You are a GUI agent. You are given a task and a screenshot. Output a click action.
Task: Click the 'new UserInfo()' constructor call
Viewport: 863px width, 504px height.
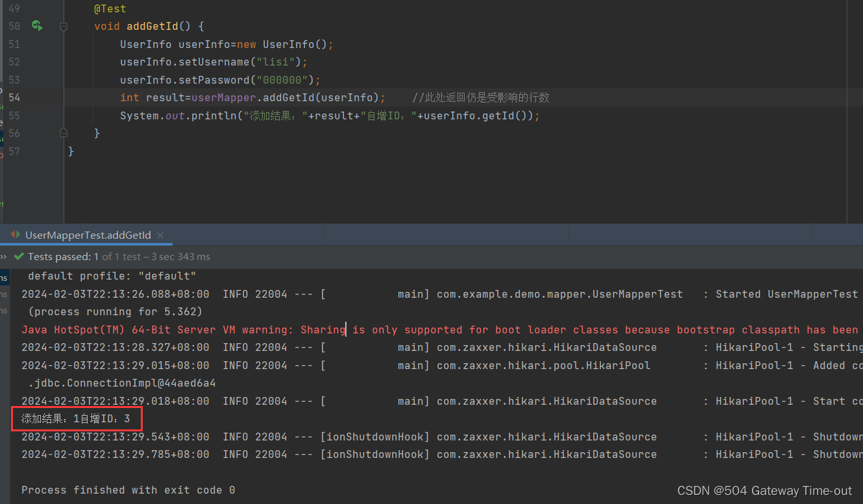coord(282,44)
